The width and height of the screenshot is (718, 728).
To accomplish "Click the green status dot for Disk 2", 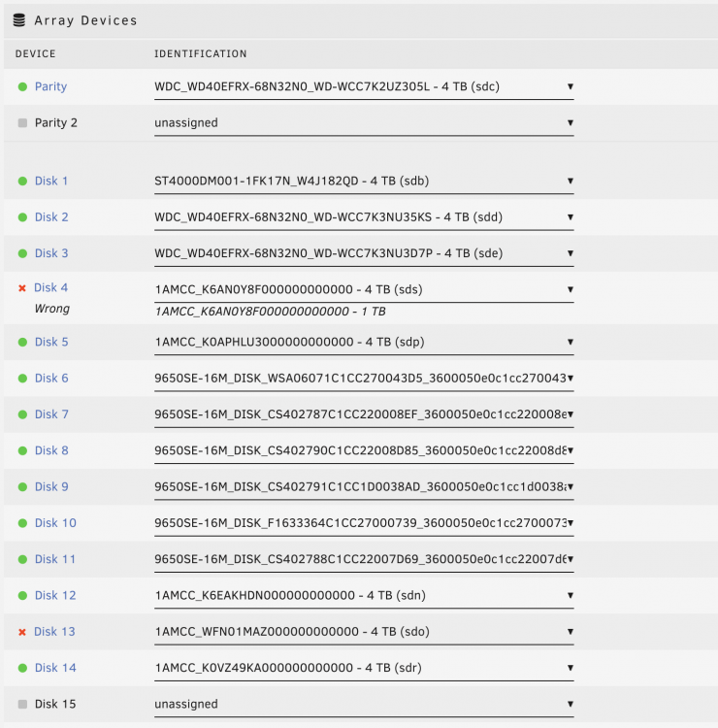I will click(22, 217).
